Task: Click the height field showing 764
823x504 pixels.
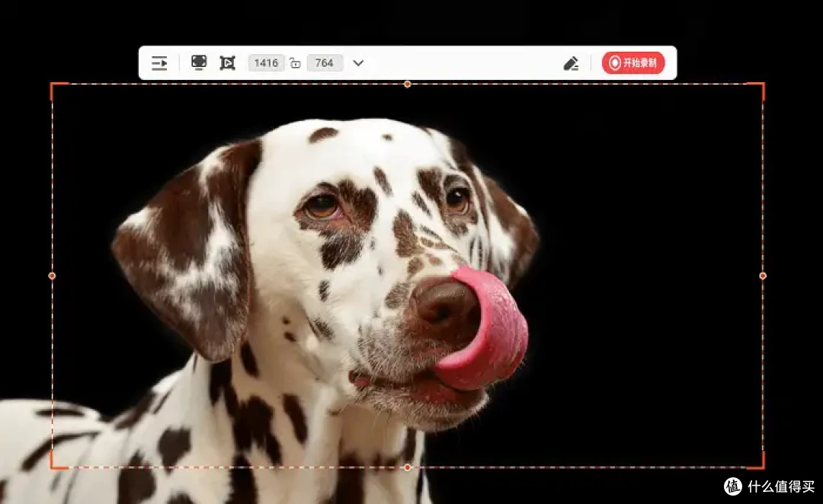Action: point(325,63)
